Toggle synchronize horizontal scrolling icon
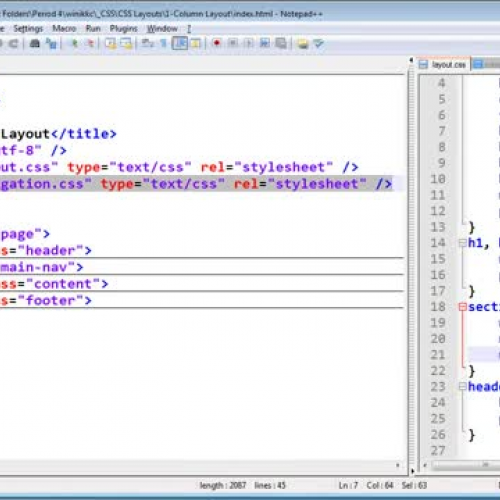This screenshot has height=500, width=500. (x=127, y=44)
